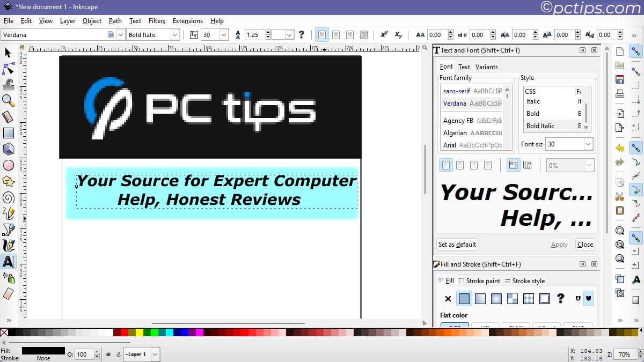Toggle subscript in the text toolbar
Viewport: 644px width, 362px height.
tap(398, 35)
